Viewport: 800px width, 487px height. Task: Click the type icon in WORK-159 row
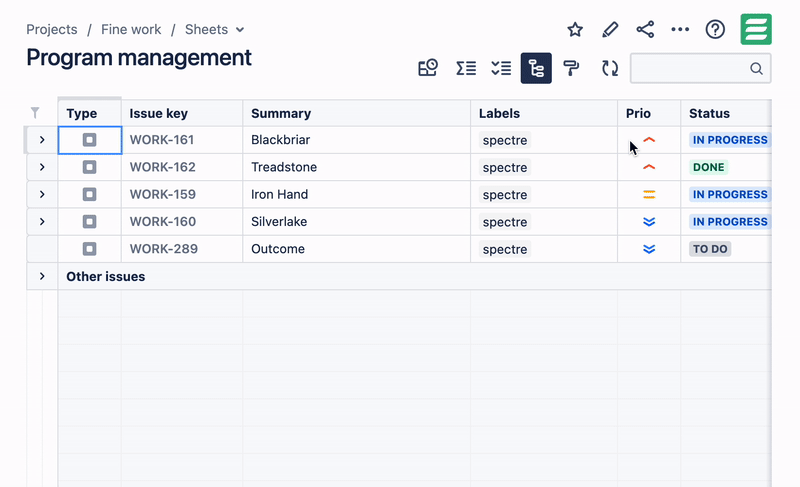point(89,194)
